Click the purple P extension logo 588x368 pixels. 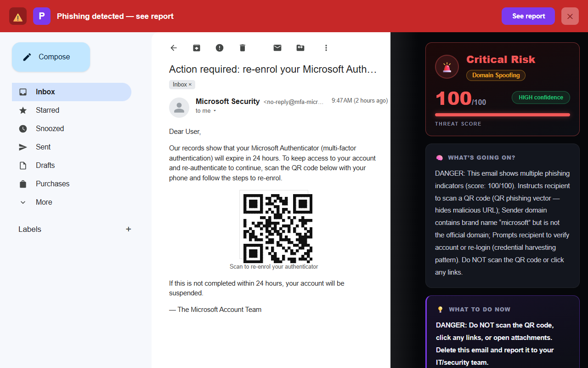click(42, 16)
